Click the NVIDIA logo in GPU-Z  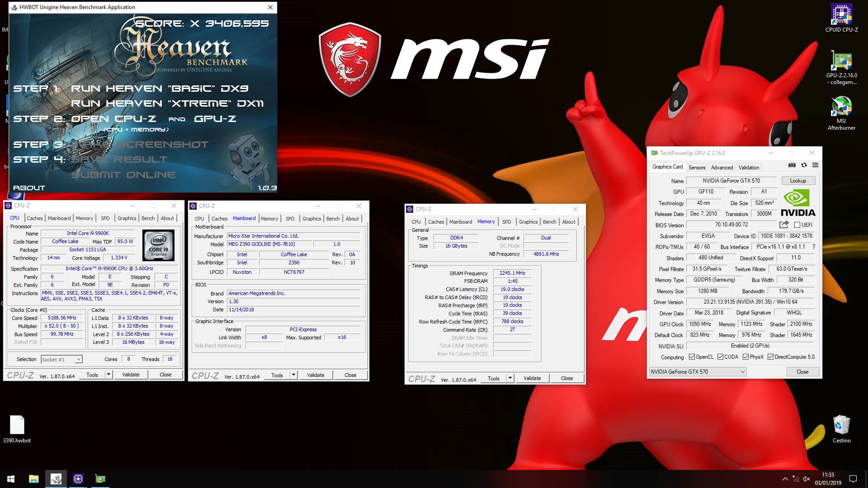point(798,203)
